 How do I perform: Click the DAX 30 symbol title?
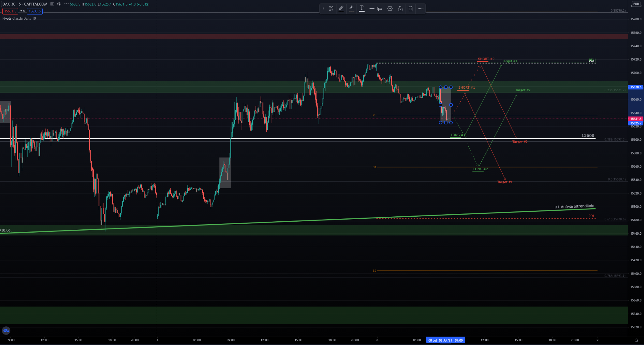tap(9, 4)
